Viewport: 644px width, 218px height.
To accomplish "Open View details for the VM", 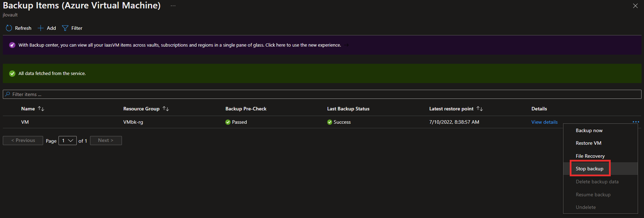I will coord(544,122).
